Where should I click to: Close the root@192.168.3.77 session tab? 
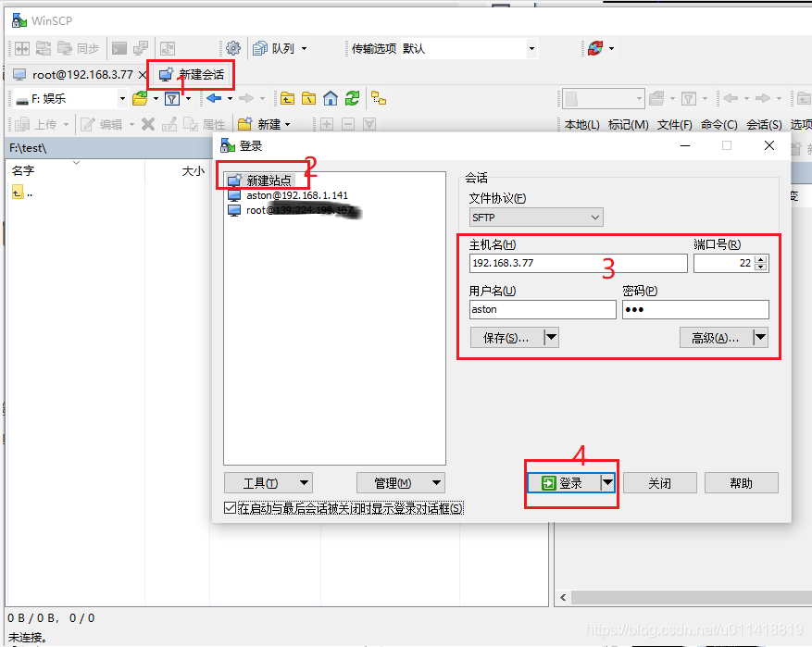coord(143,75)
